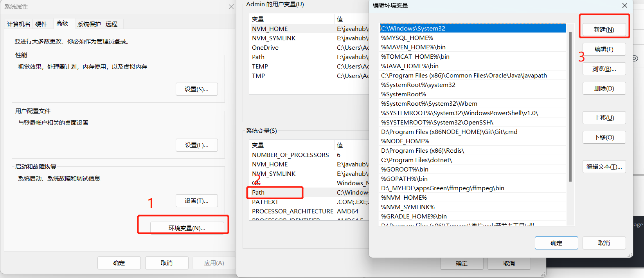Switch to the 计算机名 tab
This screenshot has width=644, height=278.
(18, 24)
